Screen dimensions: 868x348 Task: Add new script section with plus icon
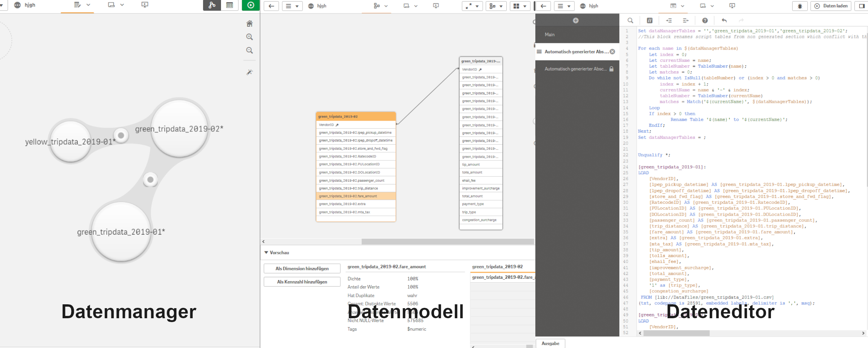576,20
